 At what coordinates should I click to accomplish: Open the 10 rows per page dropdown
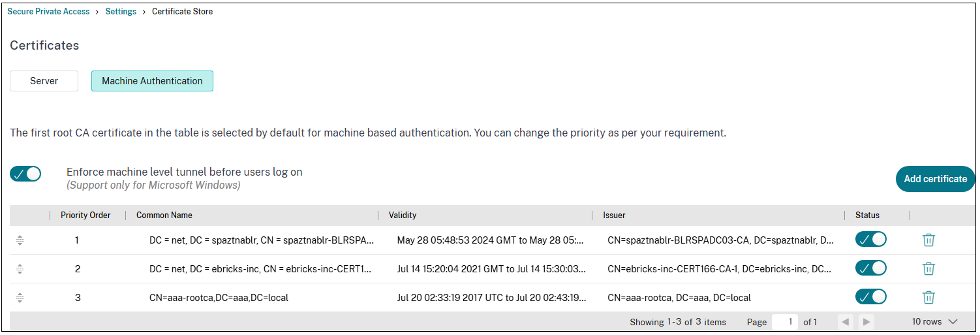(x=934, y=322)
